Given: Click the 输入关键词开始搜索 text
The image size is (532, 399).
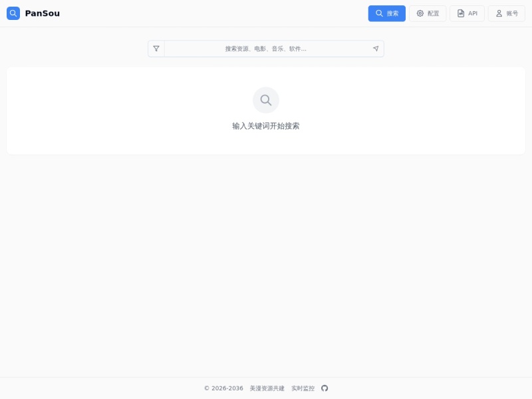Looking at the screenshot, I should click(266, 126).
